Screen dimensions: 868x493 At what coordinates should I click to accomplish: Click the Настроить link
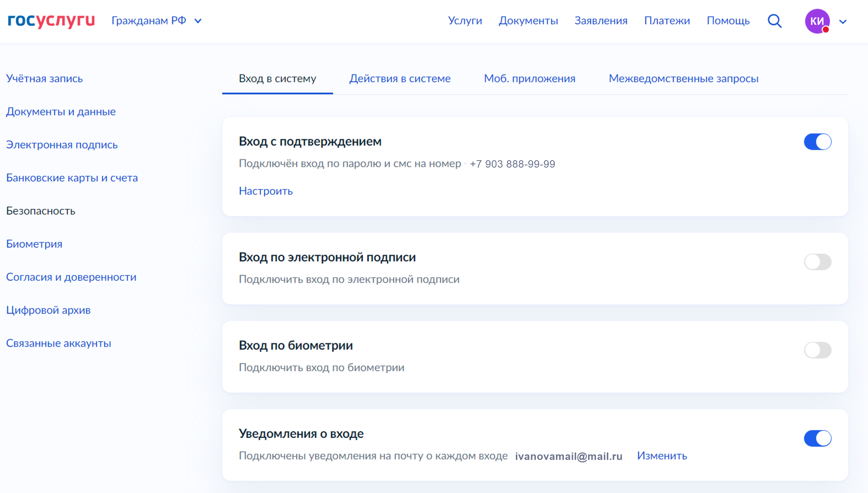pos(266,191)
